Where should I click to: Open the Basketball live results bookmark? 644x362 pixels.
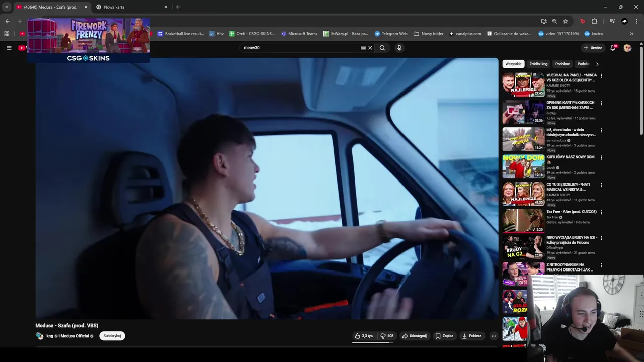(181, 34)
